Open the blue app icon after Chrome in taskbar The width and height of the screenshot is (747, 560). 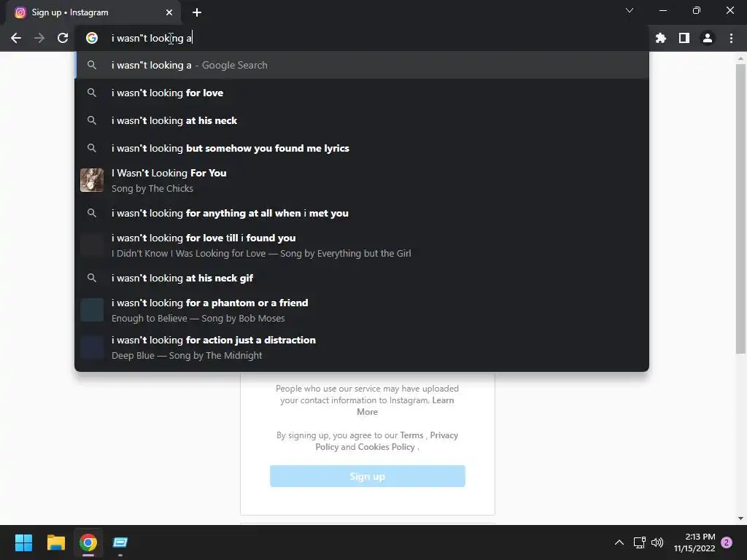tap(120, 542)
